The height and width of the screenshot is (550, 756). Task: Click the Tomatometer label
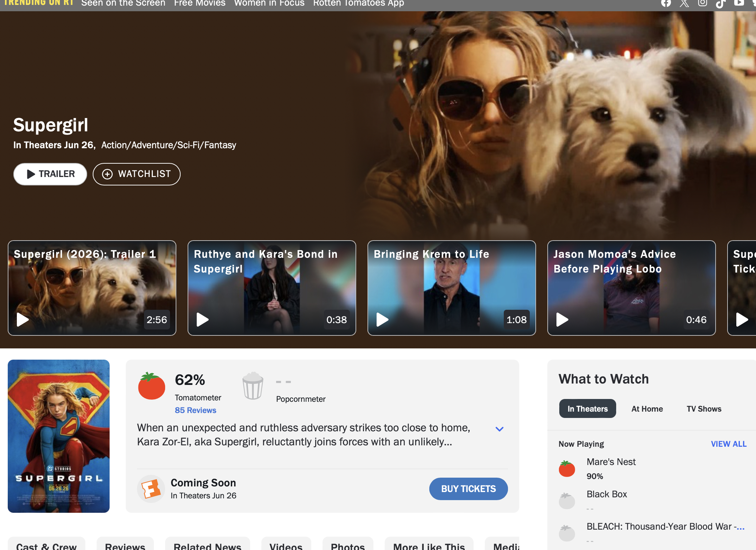tap(198, 398)
